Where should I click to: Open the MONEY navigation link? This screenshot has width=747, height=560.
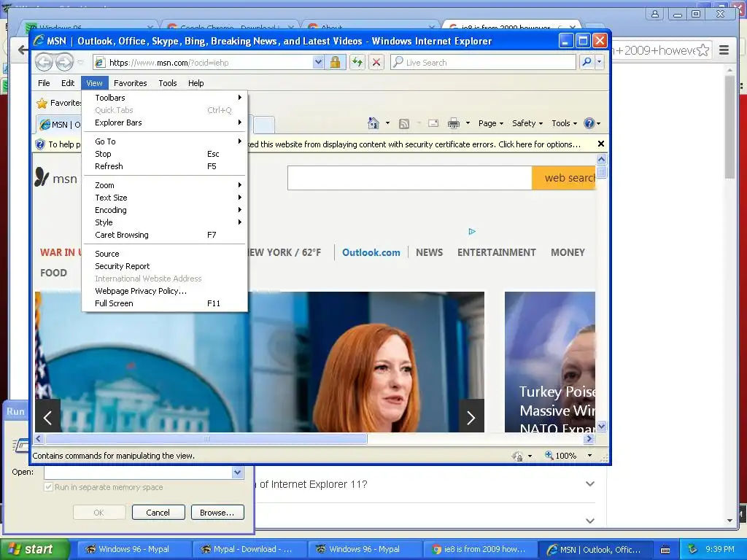tap(568, 252)
